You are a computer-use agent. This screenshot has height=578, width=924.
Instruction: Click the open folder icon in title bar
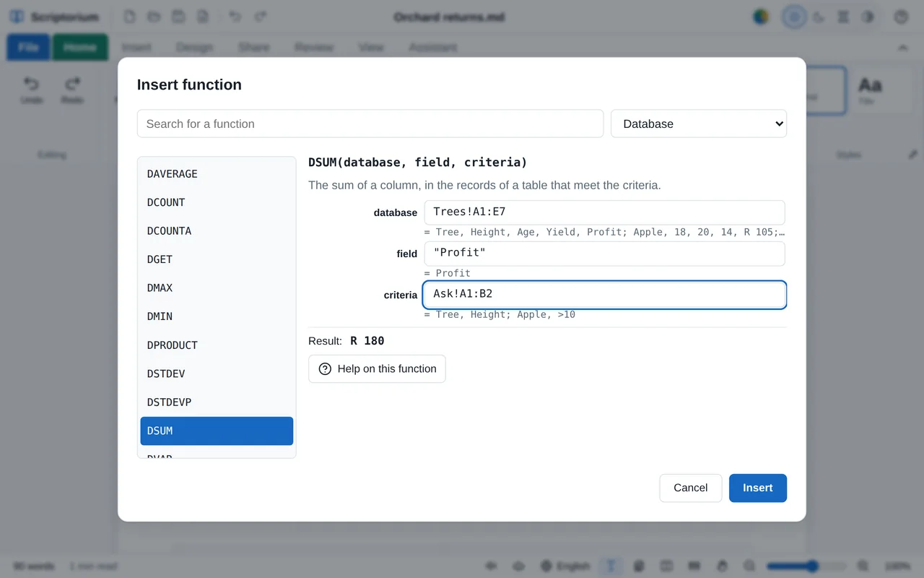[x=154, y=17]
